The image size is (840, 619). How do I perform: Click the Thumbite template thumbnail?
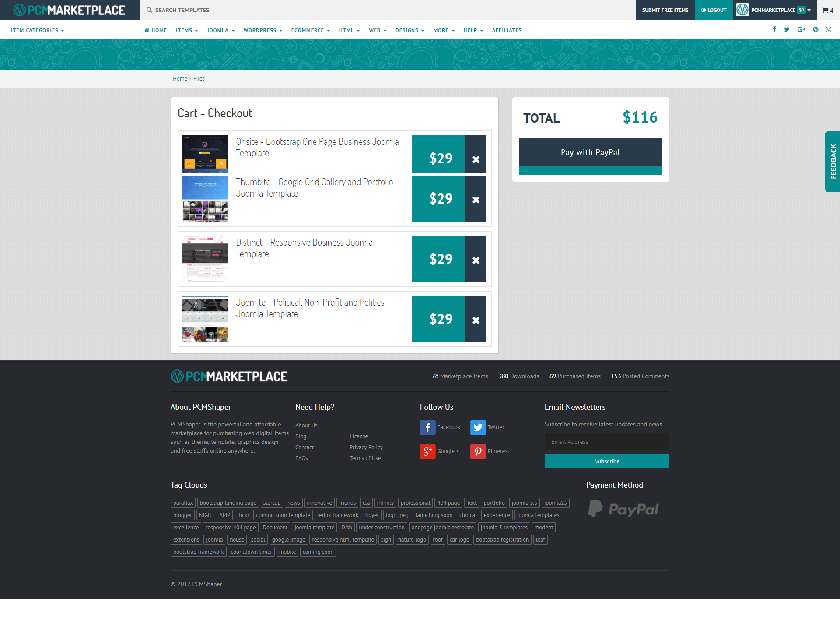205,199
